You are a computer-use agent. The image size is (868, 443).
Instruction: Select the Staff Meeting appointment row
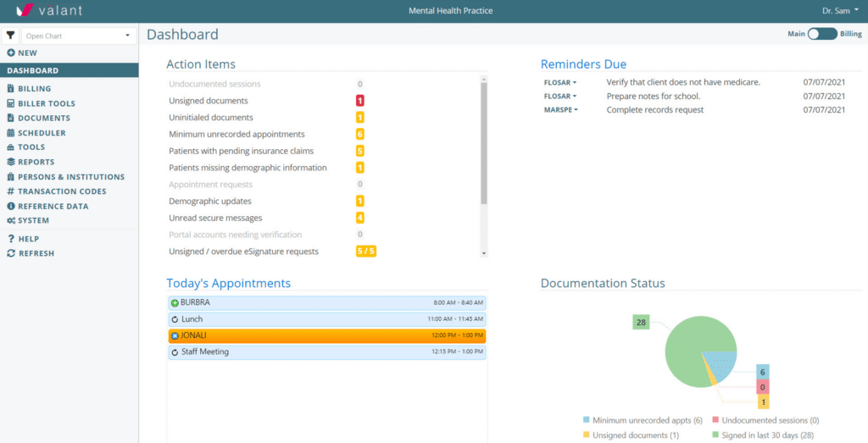click(x=327, y=352)
